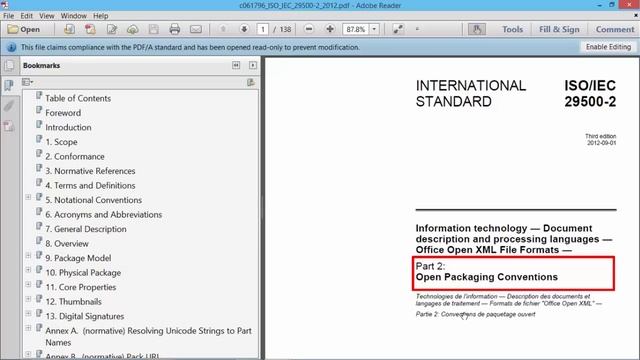This screenshot has height=360, width=640.
Task: Click the Save (floppy disk) icon
Action: [153, 29]
